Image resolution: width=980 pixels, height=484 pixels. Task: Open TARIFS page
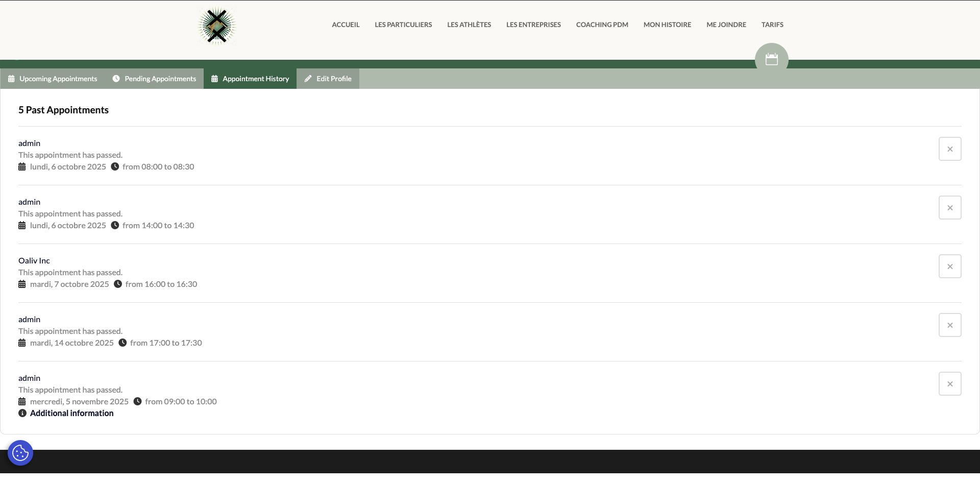(772, 25)
